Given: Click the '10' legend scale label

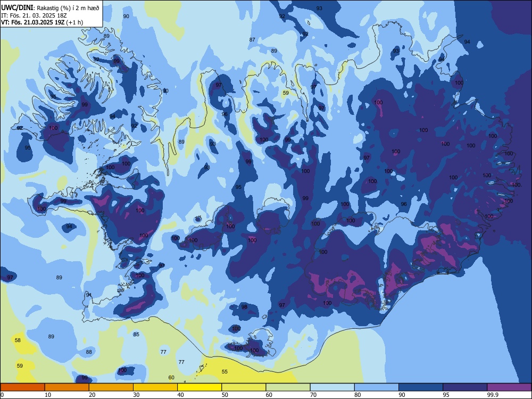Looking at the screenshot, I should click(x=48, y=395).
